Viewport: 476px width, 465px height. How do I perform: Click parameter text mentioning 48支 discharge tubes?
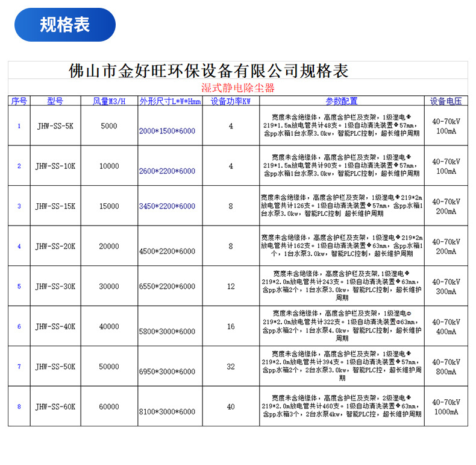(342, 125)
